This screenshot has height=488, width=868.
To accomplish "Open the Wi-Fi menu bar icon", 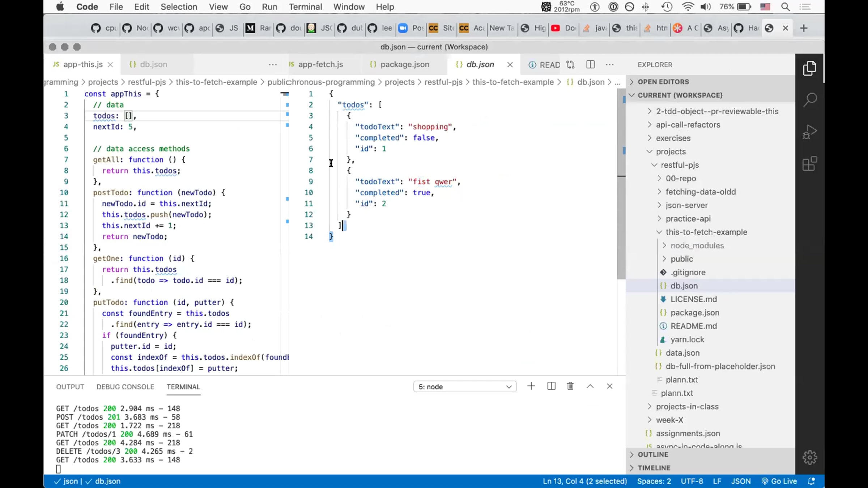I will pyautogui.click(x=688, y=7).
